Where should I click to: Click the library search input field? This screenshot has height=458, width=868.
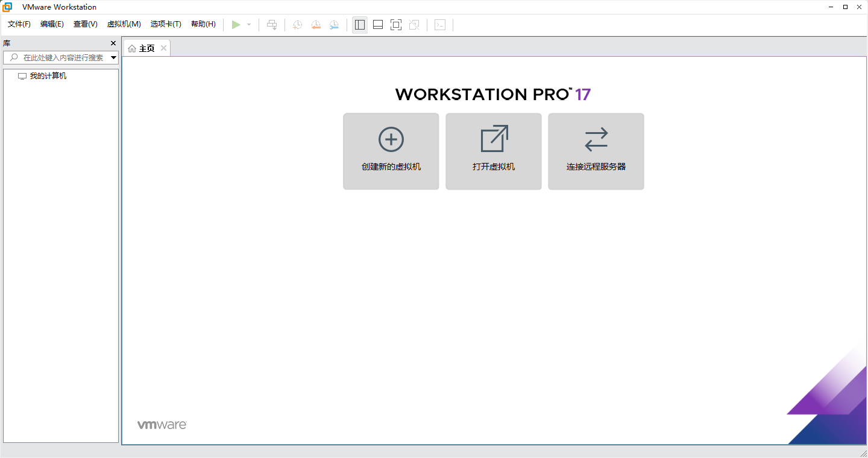tap(60, 57)
